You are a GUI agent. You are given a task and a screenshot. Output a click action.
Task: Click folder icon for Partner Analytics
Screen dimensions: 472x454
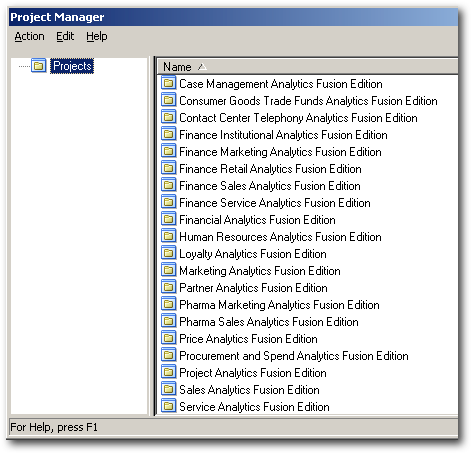[168, 287]
